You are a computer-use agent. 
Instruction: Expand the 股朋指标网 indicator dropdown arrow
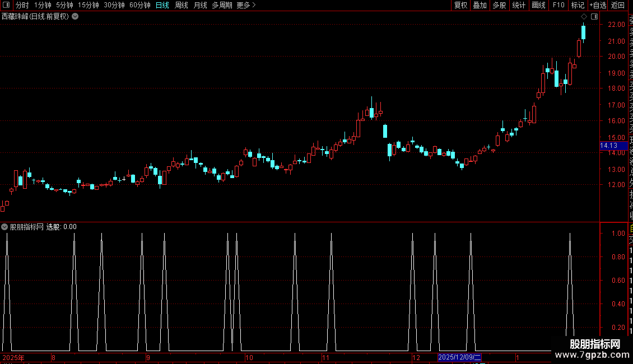4,227
